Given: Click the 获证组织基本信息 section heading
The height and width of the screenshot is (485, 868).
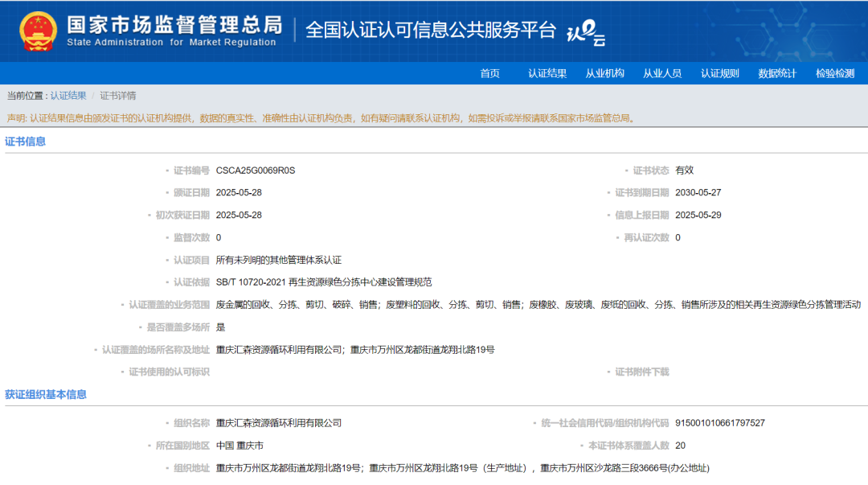Looking at the screenshot, I should (46, 394).
